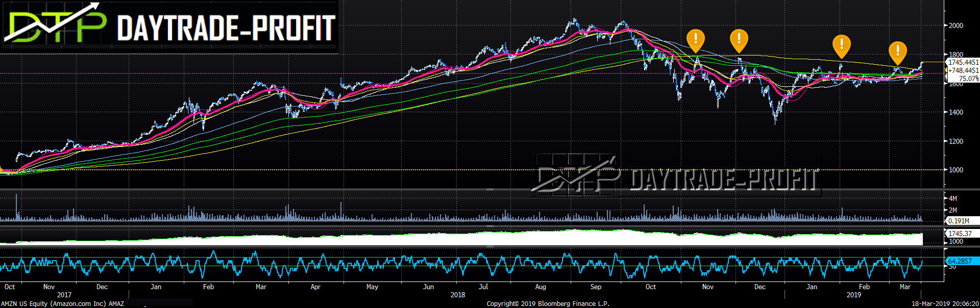Screen dimensions: 980x308
Task: Click the 1800 price axis label
Action: (x=956, y=55)
